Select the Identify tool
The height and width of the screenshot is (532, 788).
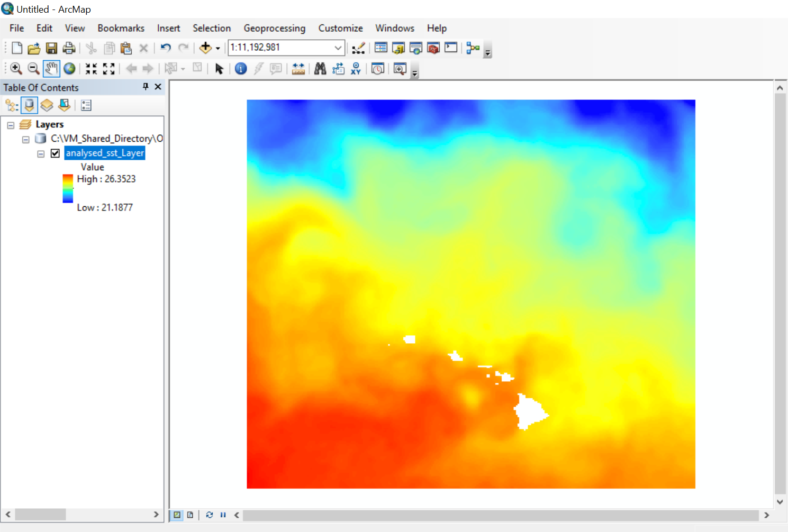[x=241, y=69]
